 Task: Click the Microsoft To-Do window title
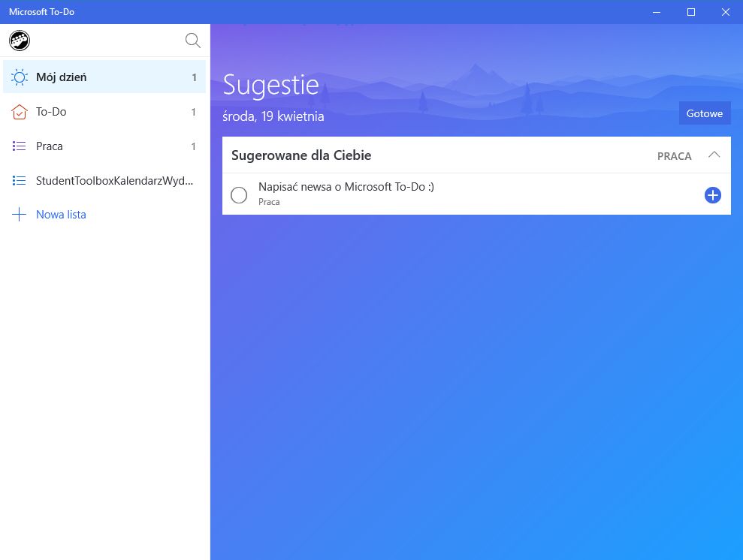[42, 12]
